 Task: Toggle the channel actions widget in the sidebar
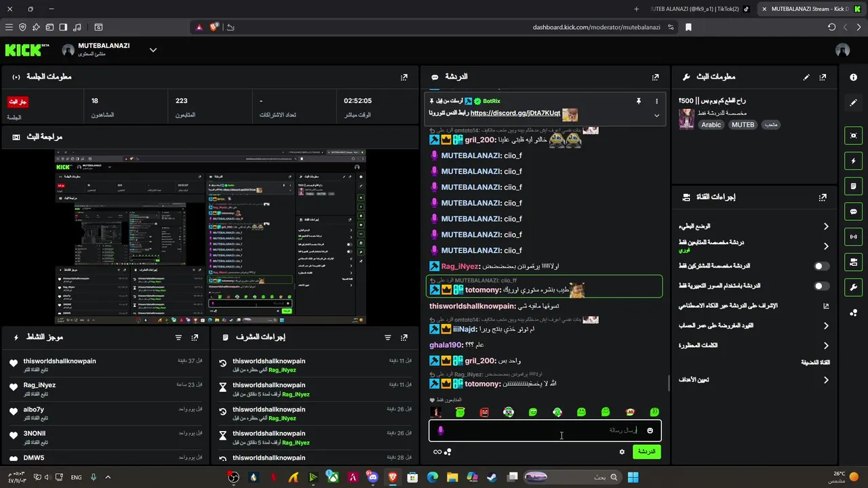click(854, 262)
